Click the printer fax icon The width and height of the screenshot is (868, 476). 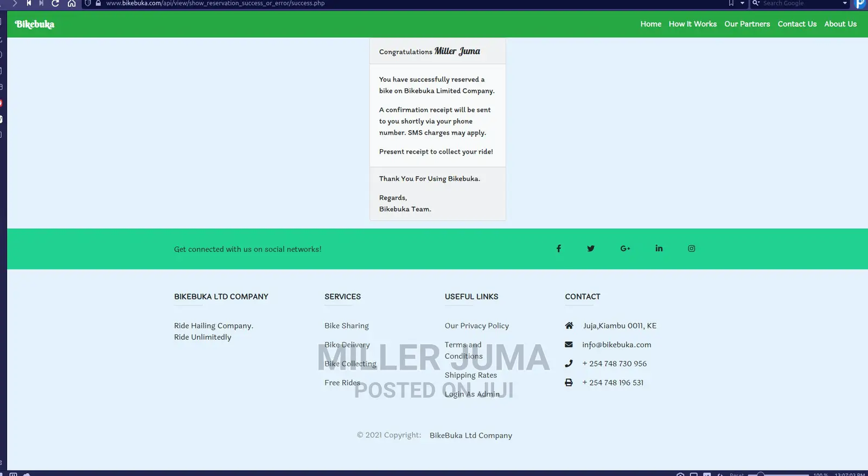[x=569, y=383]
